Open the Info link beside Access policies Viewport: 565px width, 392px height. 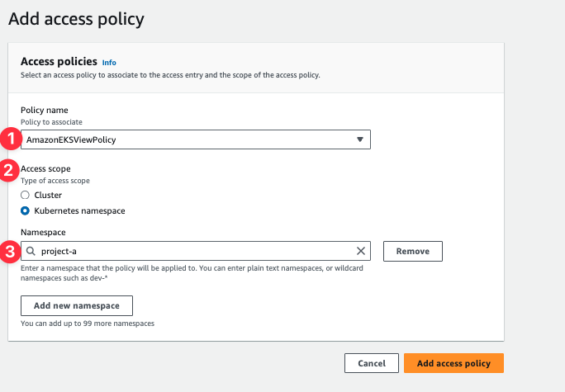point(109,62)
